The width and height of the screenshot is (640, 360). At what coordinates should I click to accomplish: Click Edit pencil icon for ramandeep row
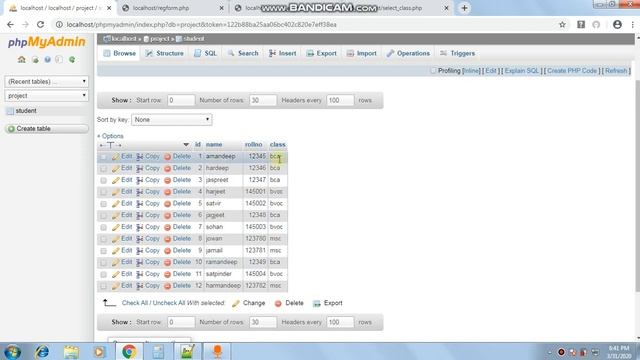tap(116, 262)
